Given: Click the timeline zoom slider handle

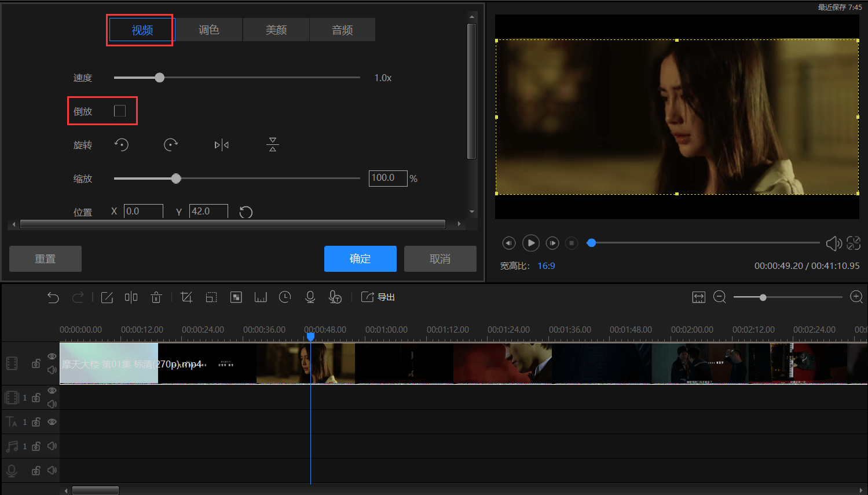Looking at the screenshot, I should pyautogui.click(x=763, y=297).
